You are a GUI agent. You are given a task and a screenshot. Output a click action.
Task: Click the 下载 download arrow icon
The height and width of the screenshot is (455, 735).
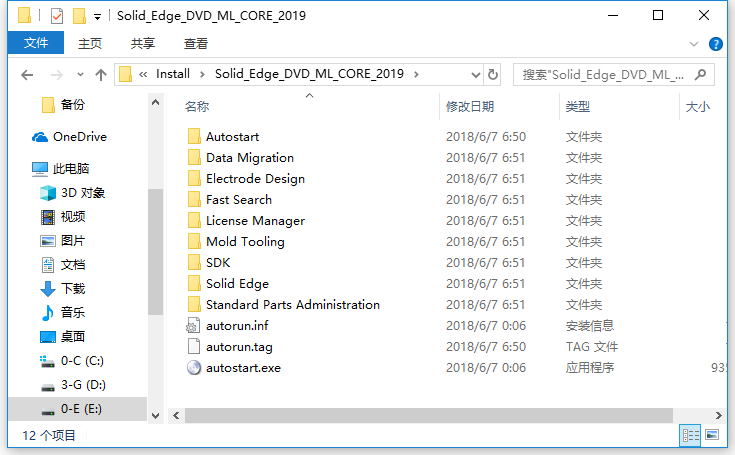(48, 289)
